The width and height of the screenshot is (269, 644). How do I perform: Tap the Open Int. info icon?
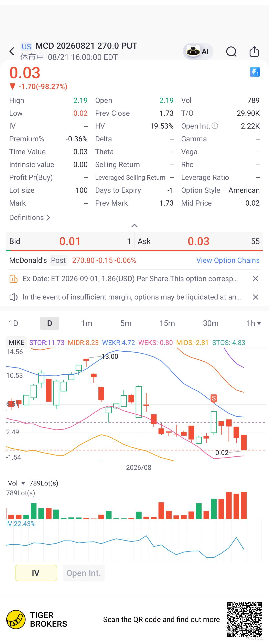click(x=215, y=126)
